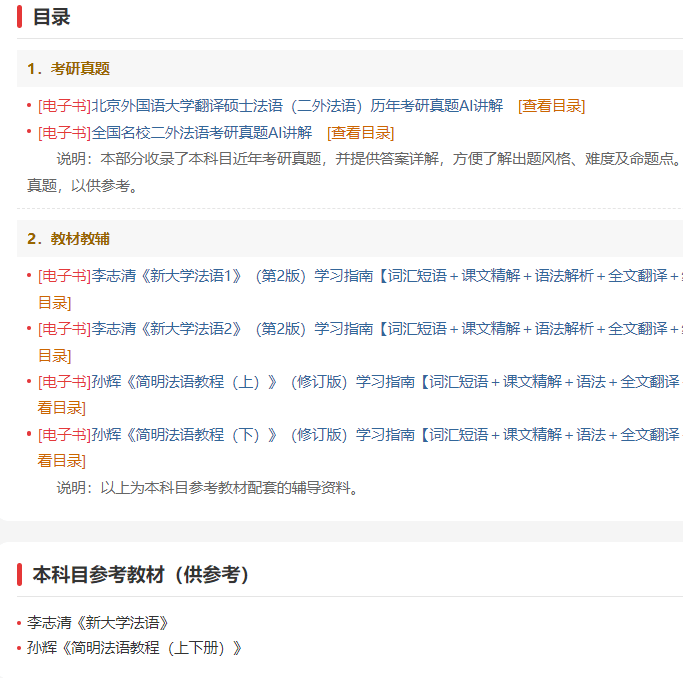Viewport: 683px width, 678px height.
Task: Click 看目录] under 简明法语教程（下）
Action: coord(61,461)
